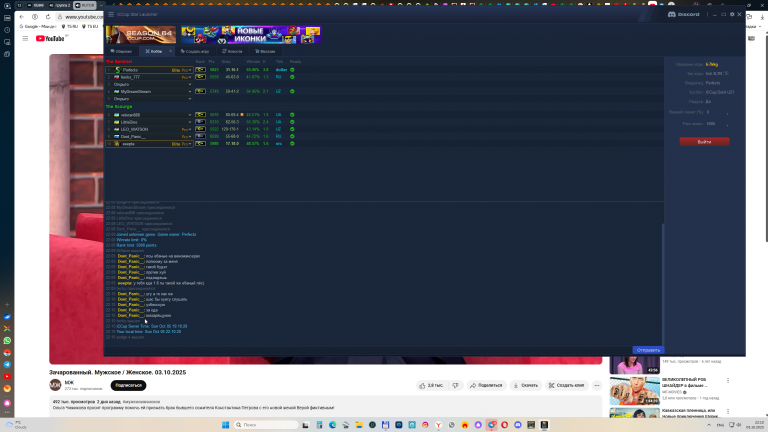Like the YouTube video
Viewport: 768px width, 432px height.
pyautogui.click(x=431, y=385)
